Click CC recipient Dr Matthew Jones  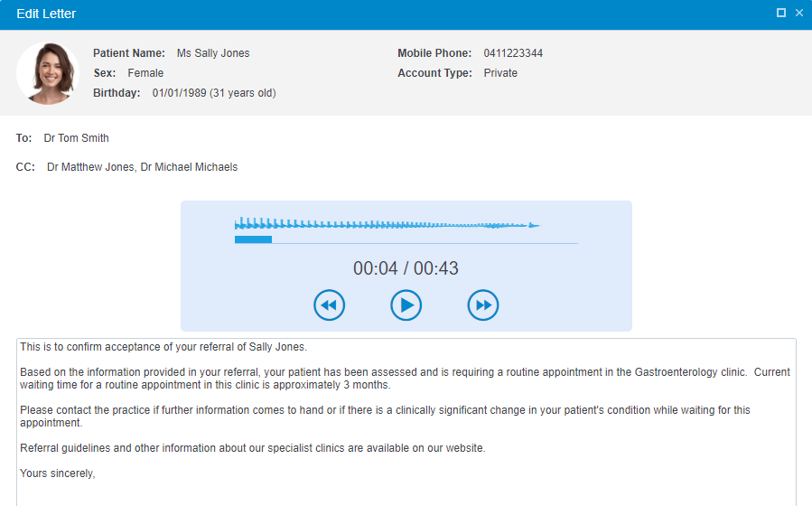(x=90, y=167)
